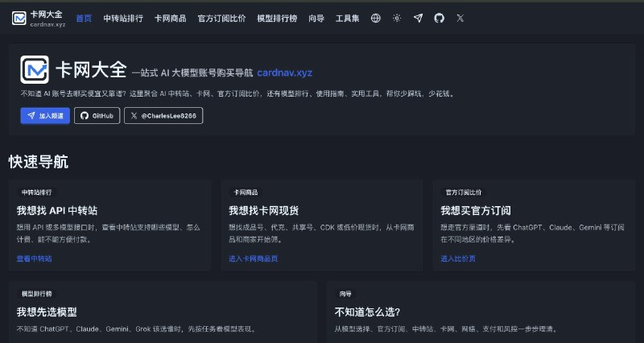Screen dimensions: 644x343
Task: Click the 我想先选模型 card title
Action: 47,312
